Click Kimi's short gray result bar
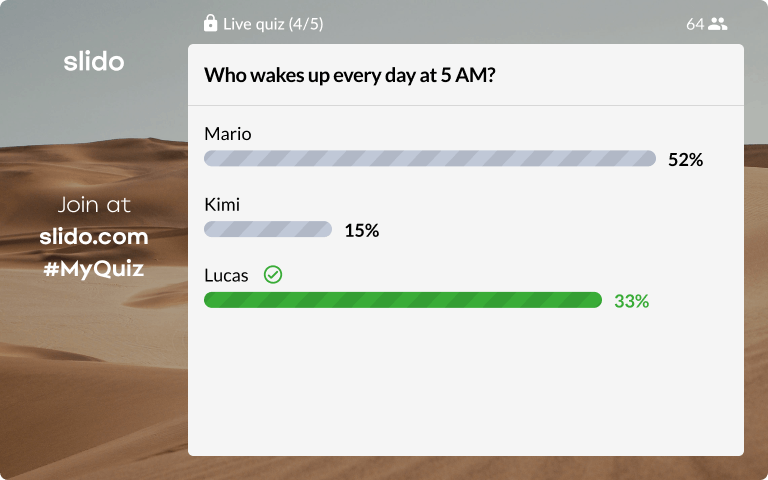The height and width of the screenshot is (480, 768). 268,229
